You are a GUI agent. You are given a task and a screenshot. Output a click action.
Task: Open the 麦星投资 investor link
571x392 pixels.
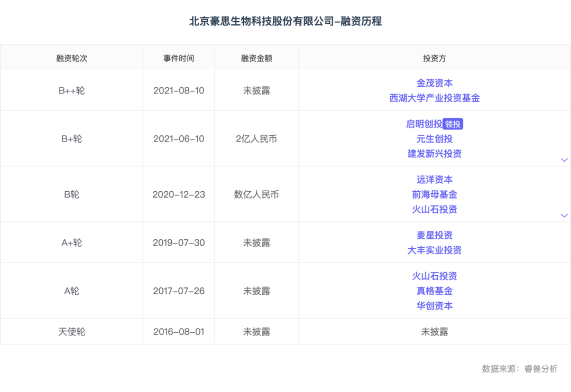click(x=435, y=235)
